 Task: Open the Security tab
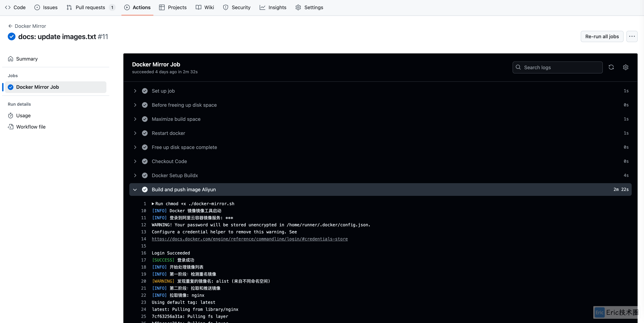[x=237, y=8]
